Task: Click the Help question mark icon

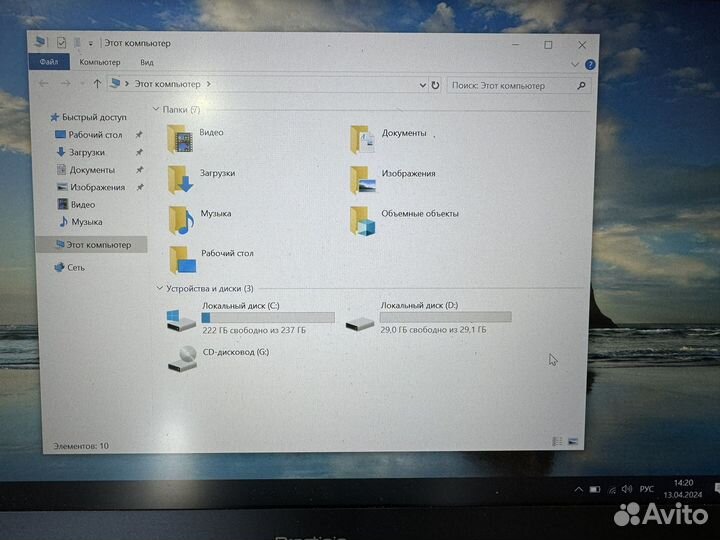Action: coord(590,65)
